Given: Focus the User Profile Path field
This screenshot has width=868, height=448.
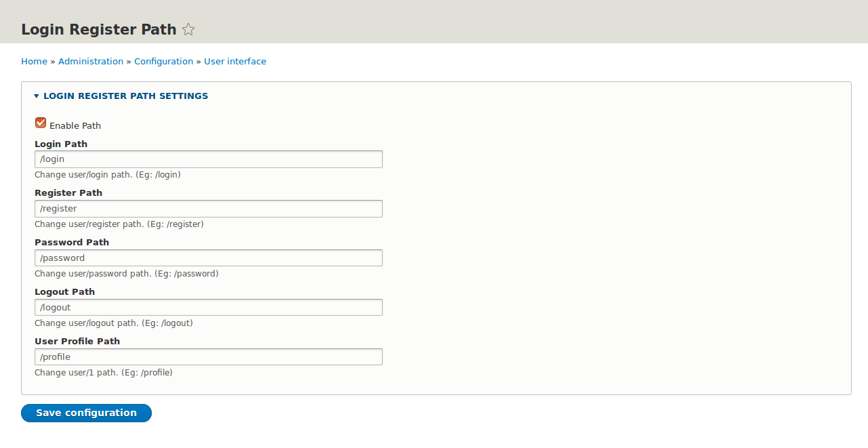Looking at the screenshot, I should [x=209, y=357].
